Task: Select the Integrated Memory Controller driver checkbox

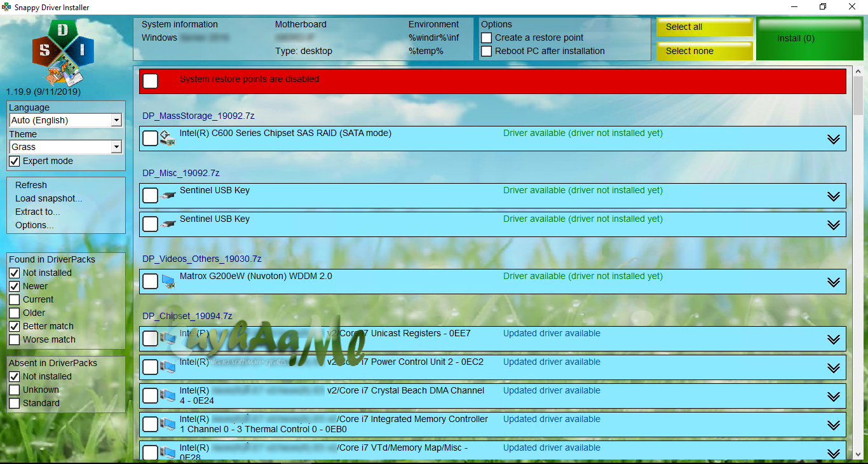Action: 151,424
